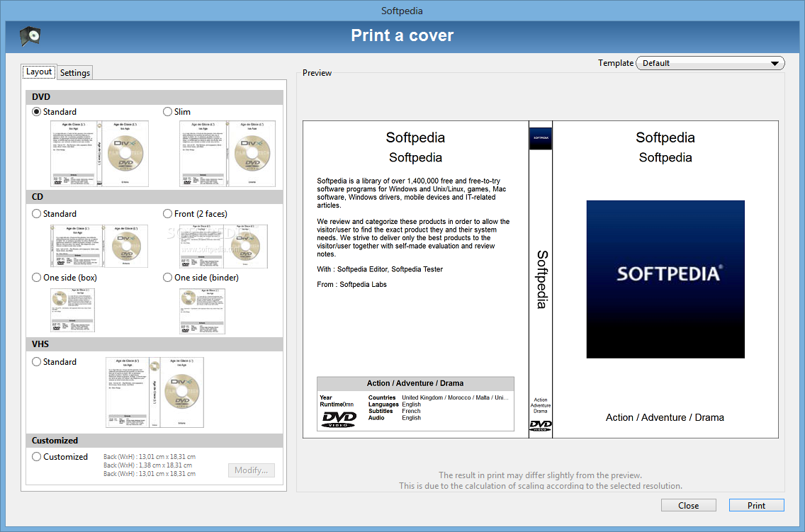Viewport: 805px width, 532px height.
Task: Click 'With : Softpedia Editor, Softpedia Tester' line
Action: coord(380,269)
